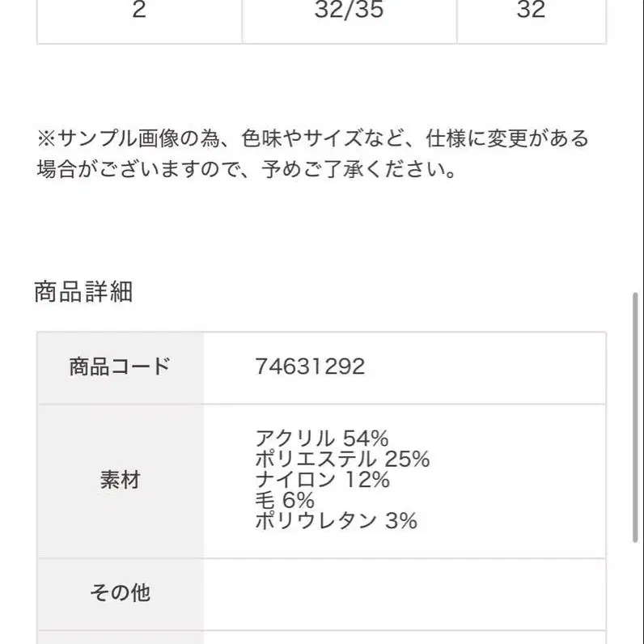The height and width of the screenshot is (644, 644).
Task: Click the ポリエステル 25% material line
Action: 341,460
